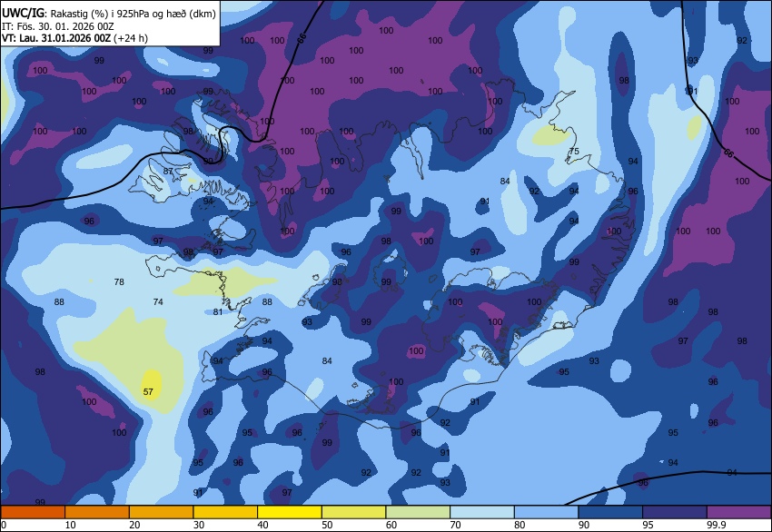This screenshot has height=532, width=772.
Task: Select the 90–95 medium blue legend swatch
Action: click(x=610, y=512)
